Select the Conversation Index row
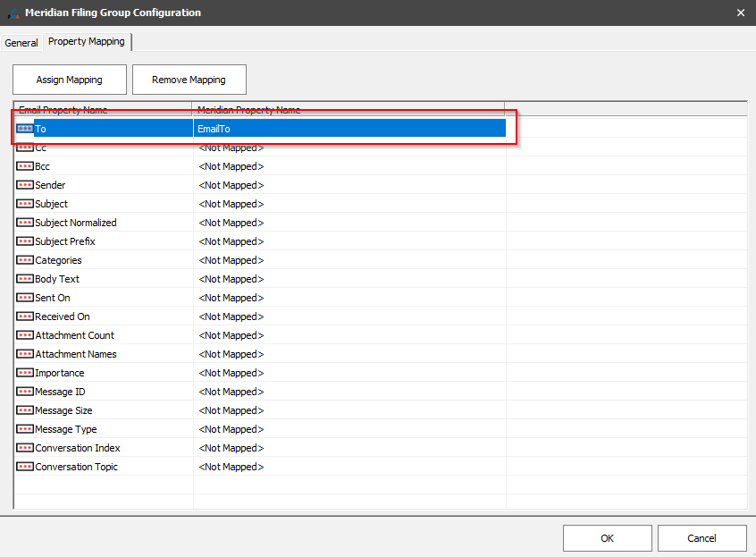 point(260,448)
